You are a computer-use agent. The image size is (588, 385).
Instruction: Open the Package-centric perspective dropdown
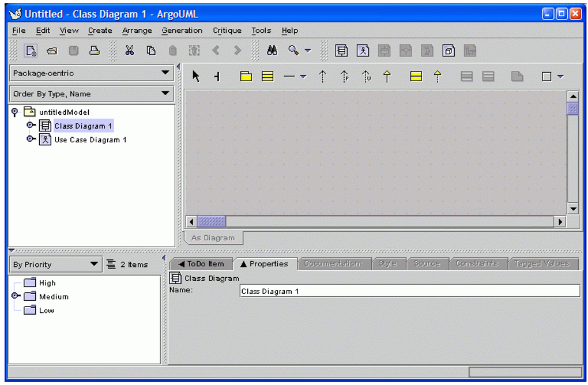coord(92,73)
